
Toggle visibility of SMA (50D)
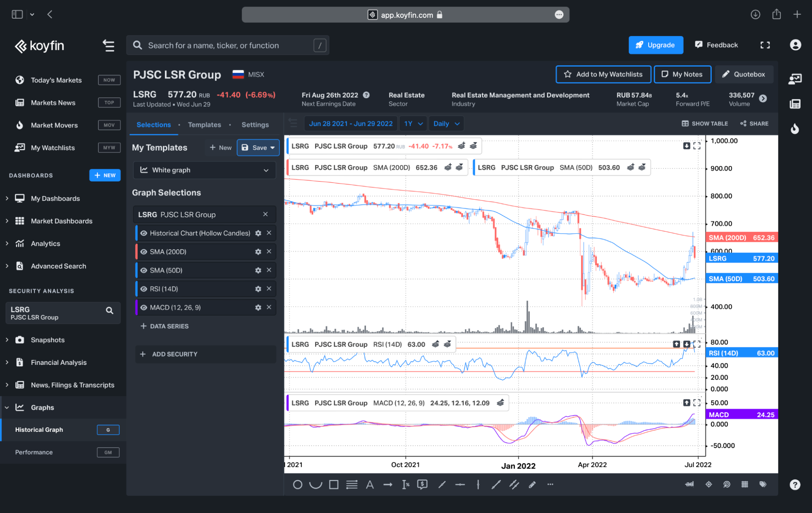pos(144,270)
